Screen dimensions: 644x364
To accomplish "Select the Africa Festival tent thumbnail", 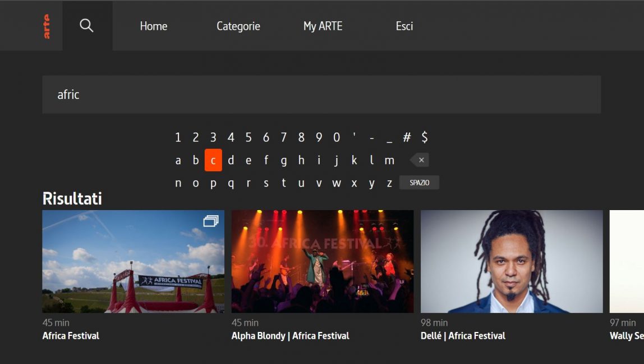I will [134, 262].
